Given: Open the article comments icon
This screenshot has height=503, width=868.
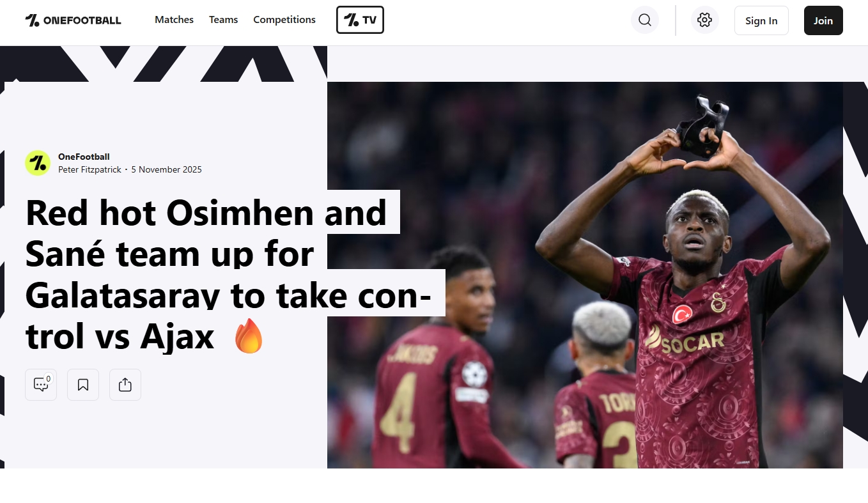Looking at the screenshot, I should (x=41, y=385).
